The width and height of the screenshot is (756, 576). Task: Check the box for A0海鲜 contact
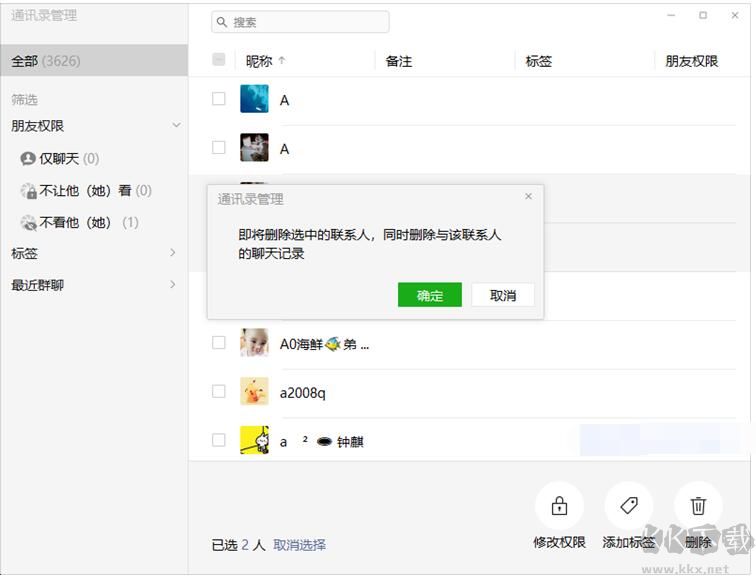click(219, 343)
